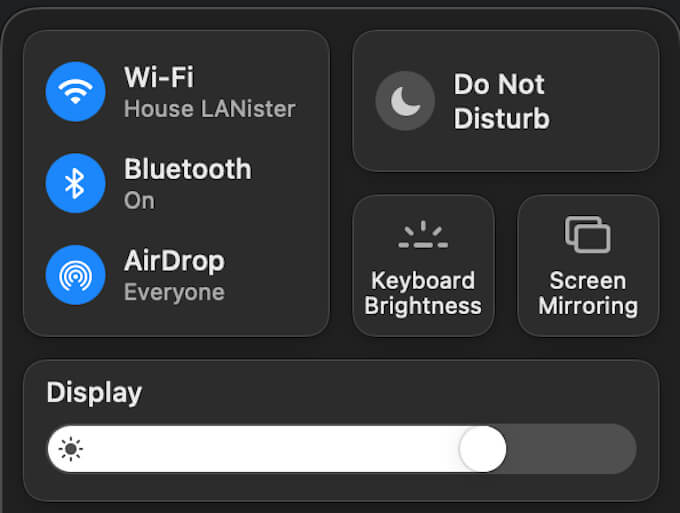Click the sun icon on the Display slider
The width and height of the screenshot is (680, 513).
[71, 449]
